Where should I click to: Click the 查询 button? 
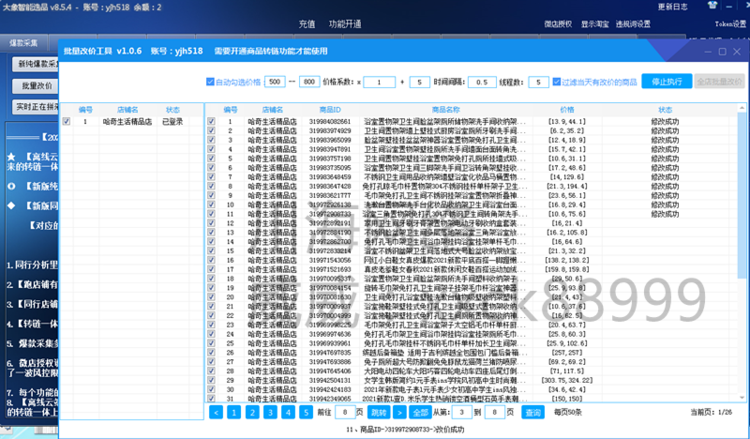533,411
